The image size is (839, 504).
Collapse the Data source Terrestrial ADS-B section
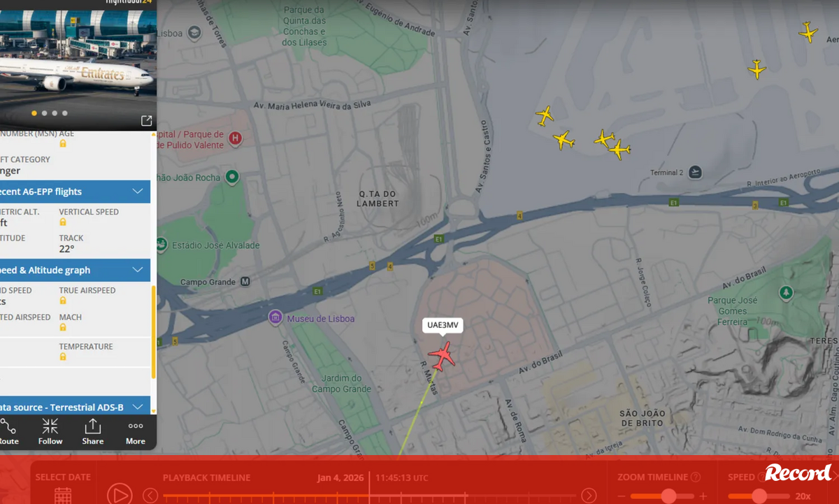coord(138,407)
